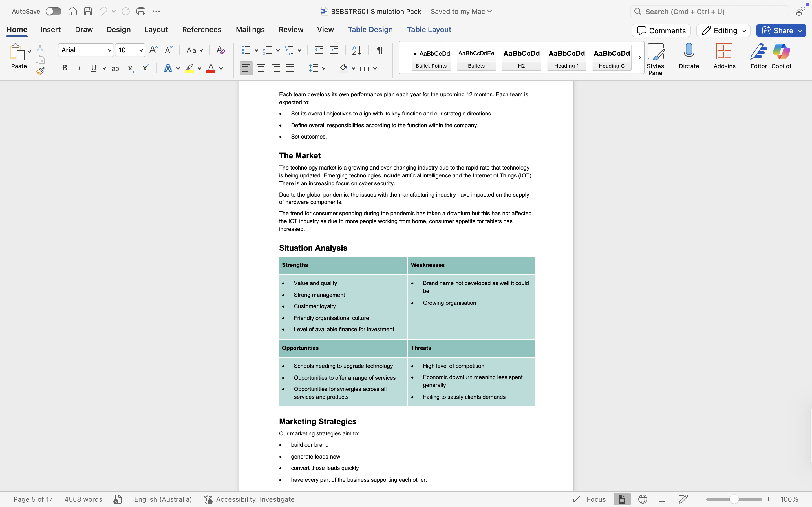Open the Arial font name dropdown

coord(109,50)
